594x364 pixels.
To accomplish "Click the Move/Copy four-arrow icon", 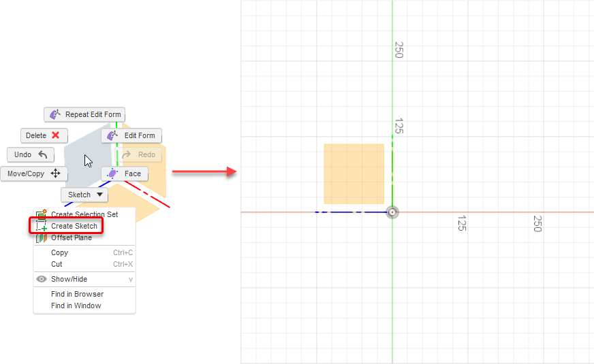I will tap(56, 173).
